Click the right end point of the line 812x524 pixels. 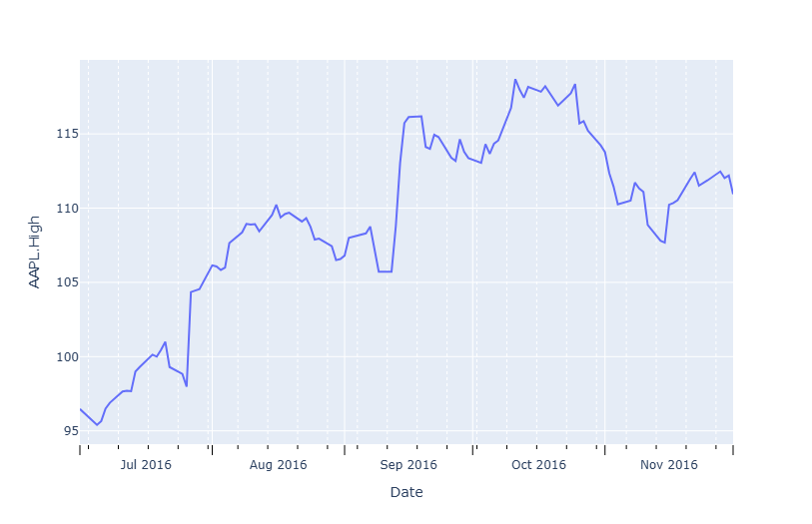732,193
